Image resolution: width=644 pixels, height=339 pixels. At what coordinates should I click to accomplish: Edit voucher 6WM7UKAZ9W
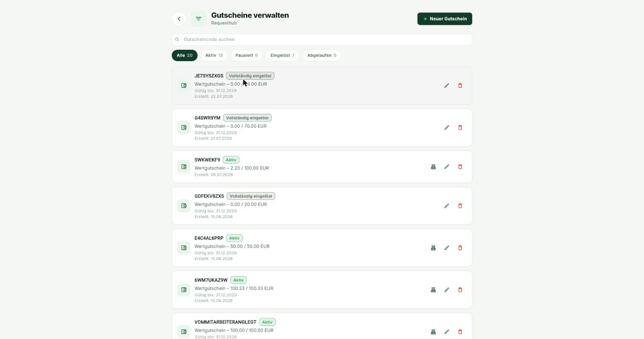coord(446,290)
